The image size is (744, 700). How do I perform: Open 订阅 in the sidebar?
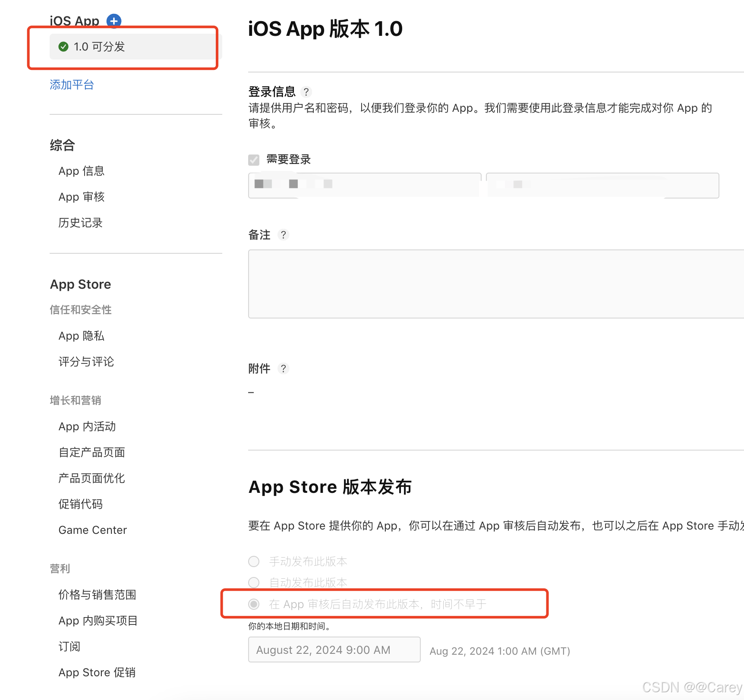pyautogui.click(x=69, y=647)
